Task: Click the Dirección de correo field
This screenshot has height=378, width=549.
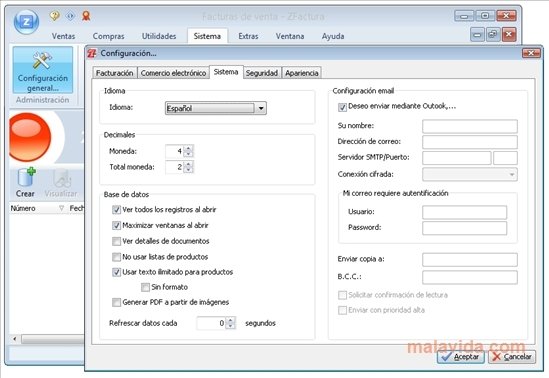Action: tap(470, 142)
